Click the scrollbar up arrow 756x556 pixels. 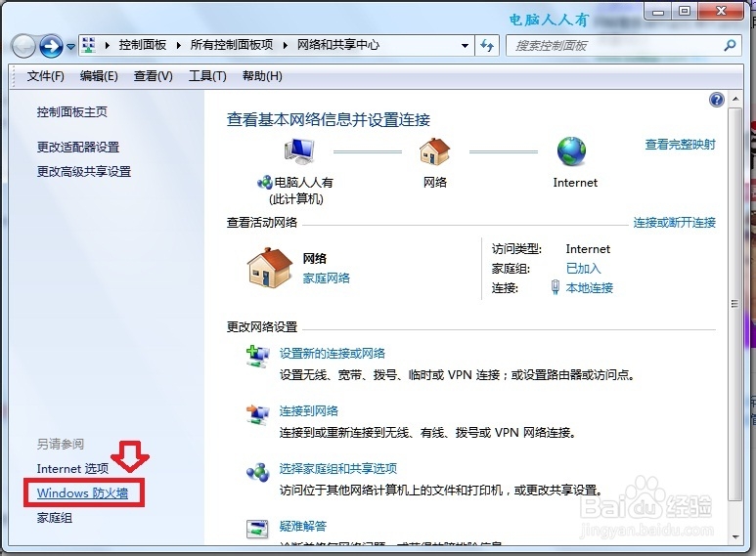[735, 99]
